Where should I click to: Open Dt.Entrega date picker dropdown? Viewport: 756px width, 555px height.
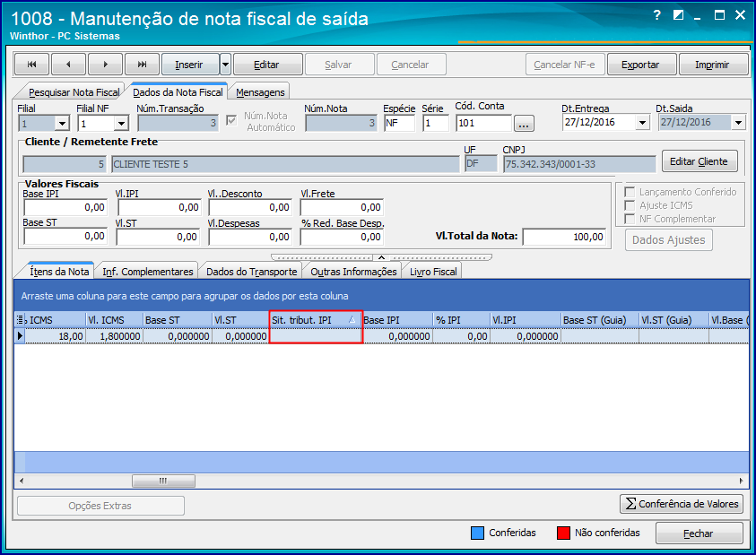[642, 123]
